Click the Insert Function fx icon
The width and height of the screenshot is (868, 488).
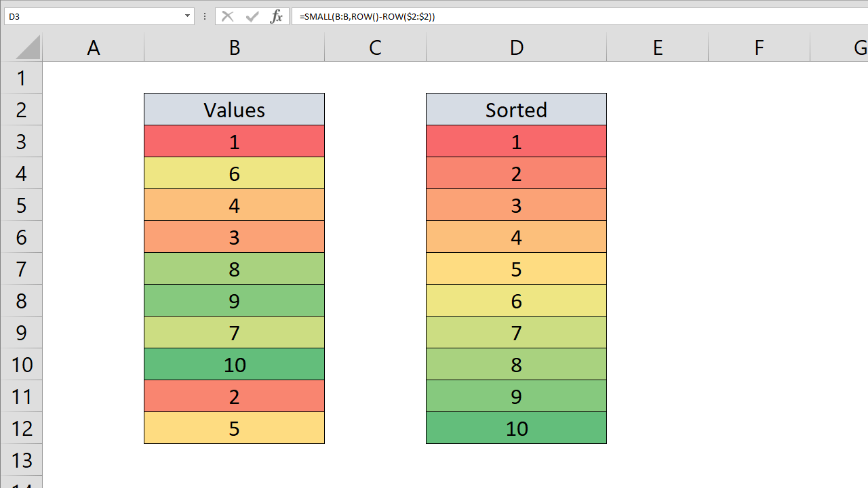(x=276, y=16)
